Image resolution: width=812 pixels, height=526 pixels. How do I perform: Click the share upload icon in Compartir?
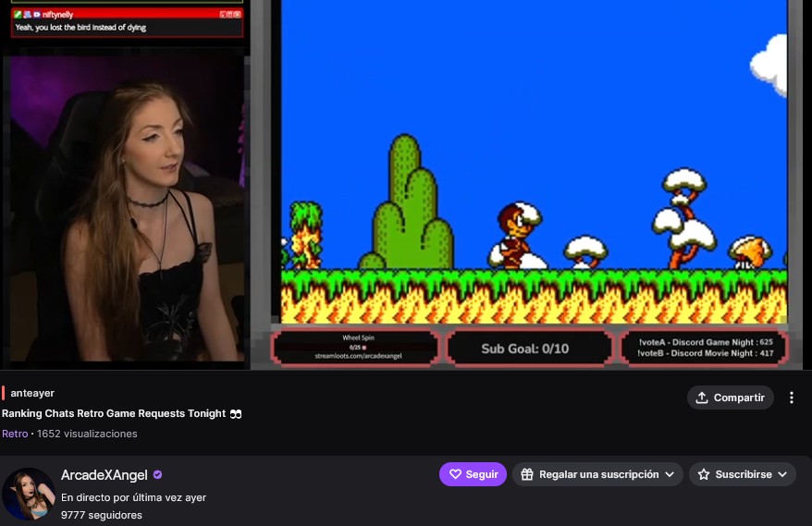click(702, 398)
